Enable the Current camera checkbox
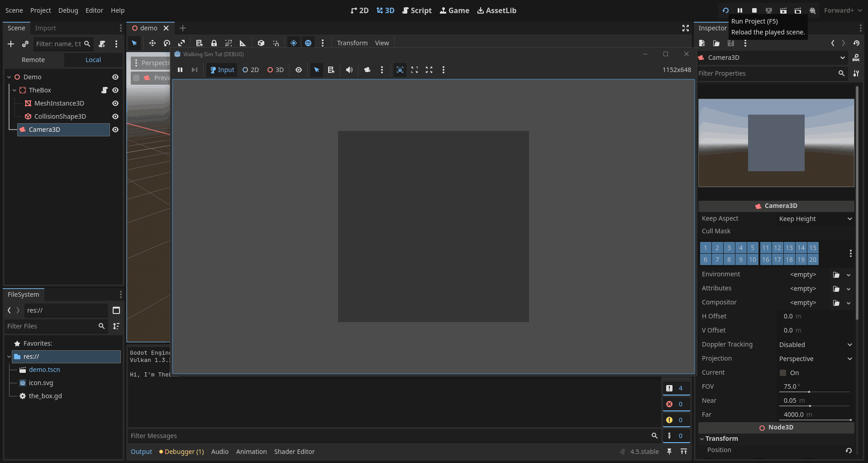The image size is (868, 463). (x=783, y=373)
